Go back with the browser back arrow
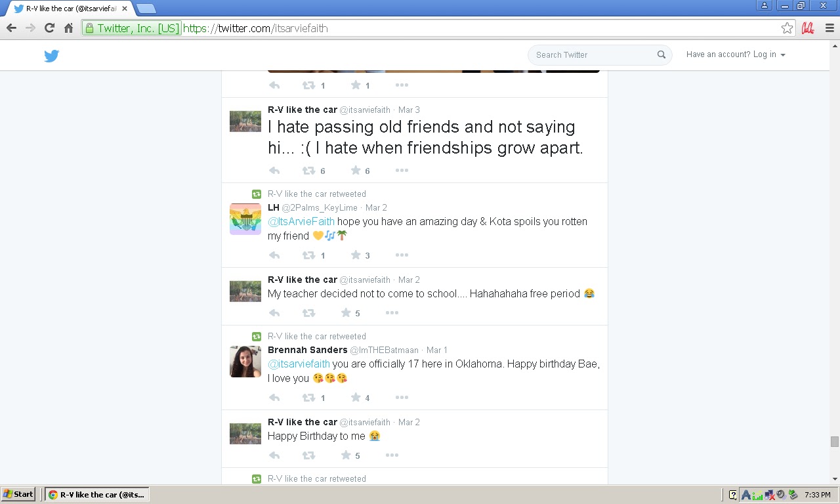The width and height of the screenshot is (840, 504). (11, 28)
